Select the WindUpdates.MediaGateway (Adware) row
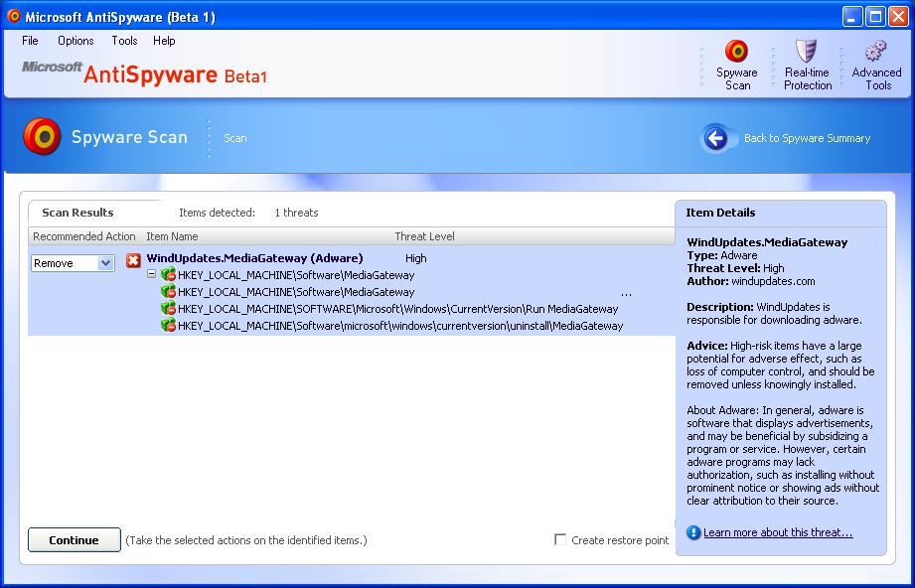This screenshot has width=915, height=588. tap(254, 258)
